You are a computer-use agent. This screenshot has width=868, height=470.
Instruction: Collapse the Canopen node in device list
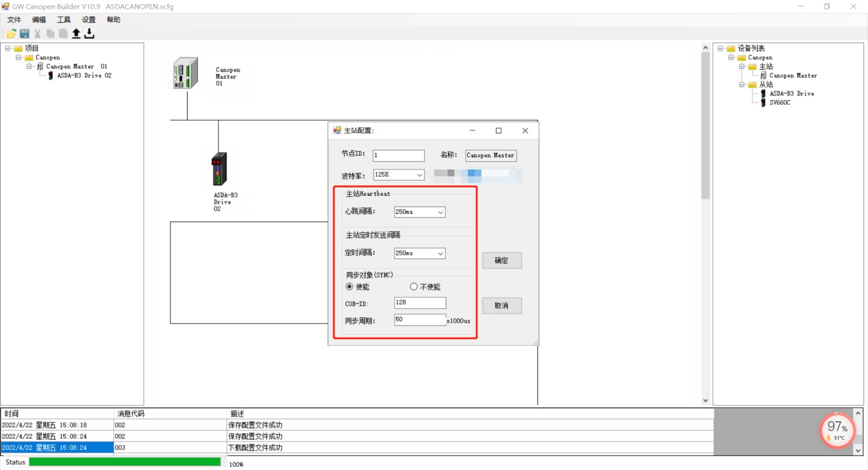[732, 58]
